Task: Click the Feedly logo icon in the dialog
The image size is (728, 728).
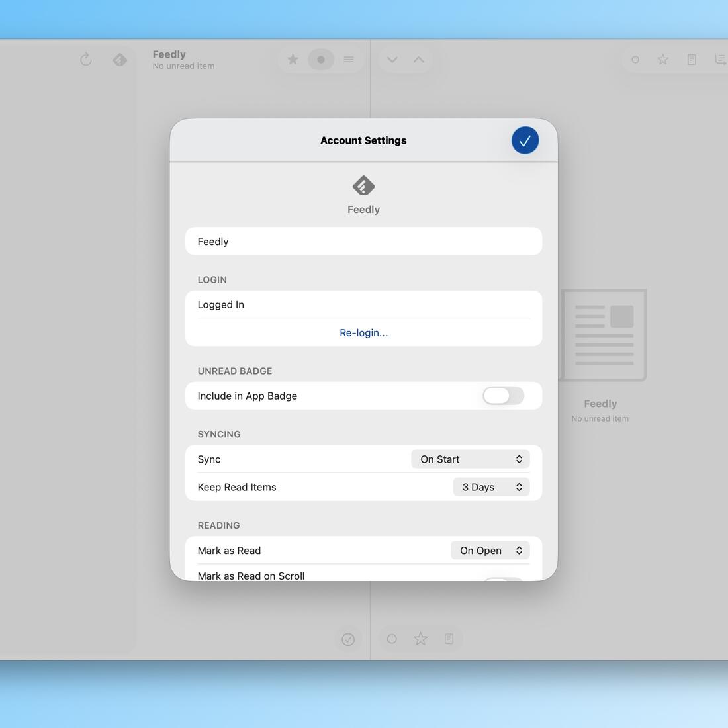Action: [363, 186]
